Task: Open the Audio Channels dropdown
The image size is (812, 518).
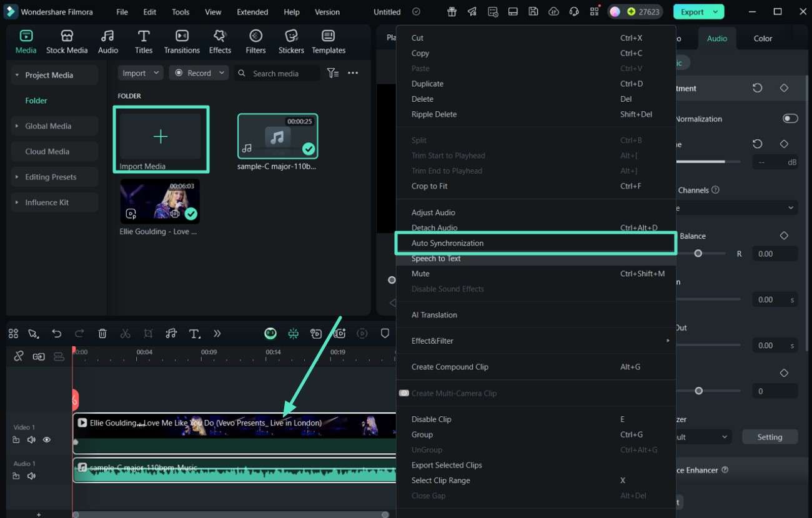Action: 736,208
